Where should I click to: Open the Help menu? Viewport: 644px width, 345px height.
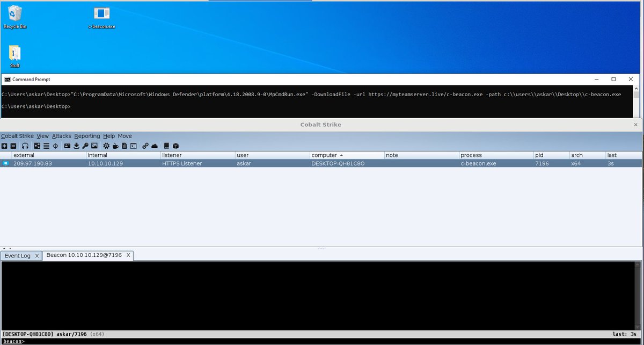point(109,136)
